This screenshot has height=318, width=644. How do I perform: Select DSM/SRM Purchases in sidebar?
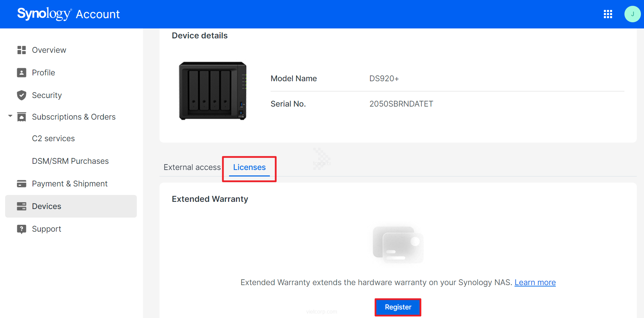(70, 161)
